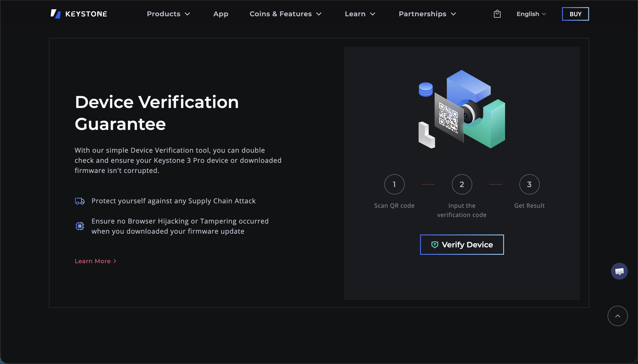Screen dimensions: 638x364
Task: Click the QR code camera illustration
Action: (462, 109)
